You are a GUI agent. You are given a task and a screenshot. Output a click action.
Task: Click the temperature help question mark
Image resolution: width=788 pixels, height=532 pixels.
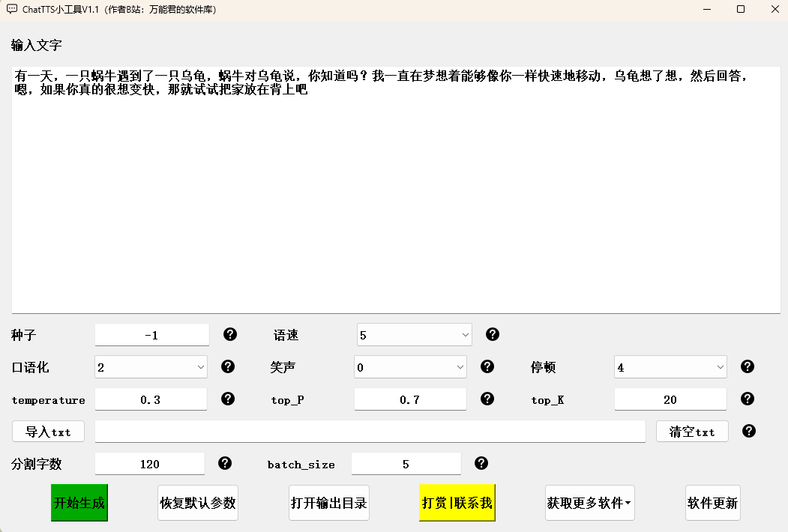(228, 399)
